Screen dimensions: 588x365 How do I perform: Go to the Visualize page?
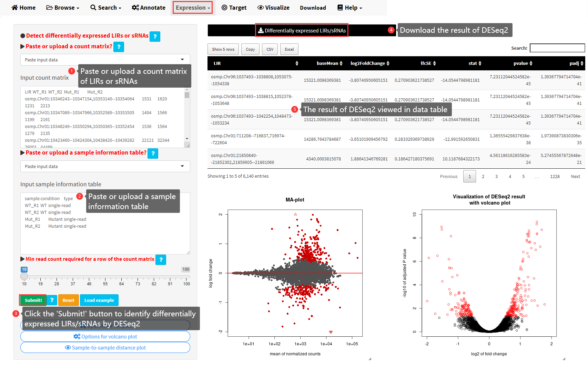pyautogui.click(x=273, y=8)
